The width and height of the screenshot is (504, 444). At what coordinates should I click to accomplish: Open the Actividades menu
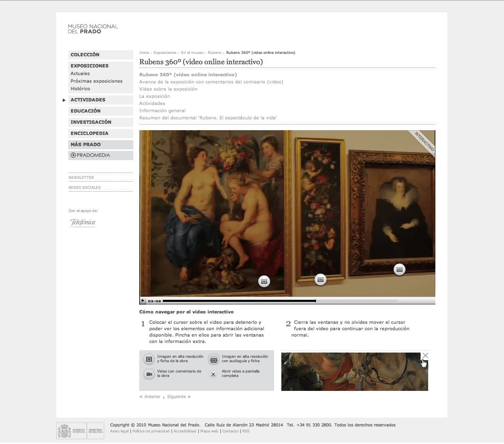pos(101,100)
